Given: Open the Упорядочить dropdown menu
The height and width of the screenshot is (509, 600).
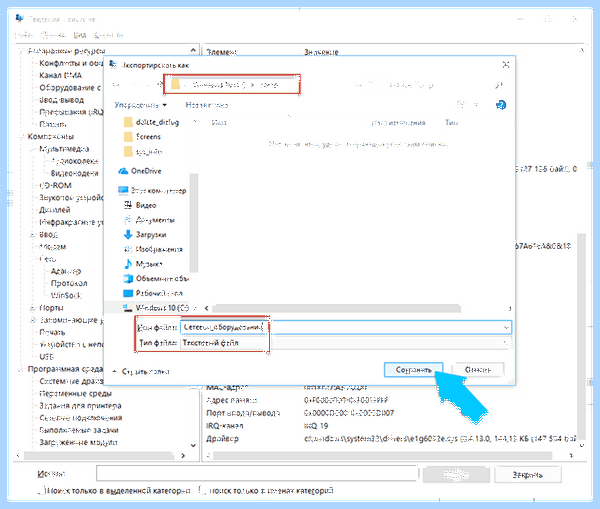Looking at the screenshot, I should coord(140,105).
